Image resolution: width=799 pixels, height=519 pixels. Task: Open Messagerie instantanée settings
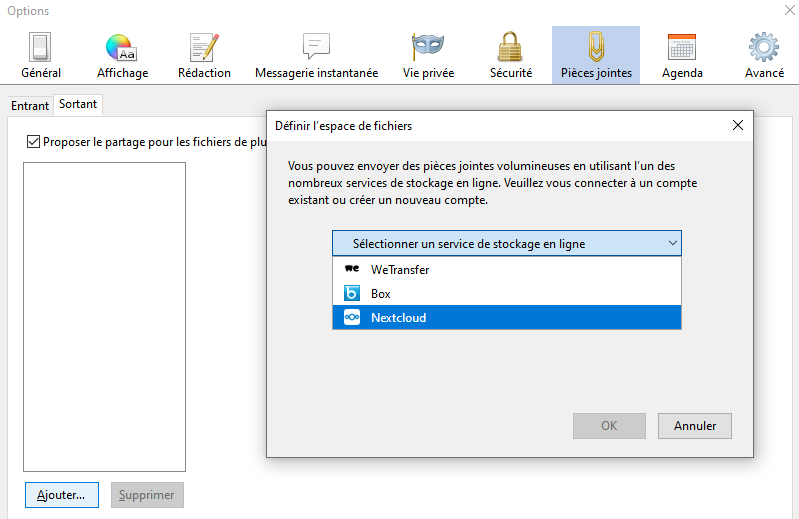pyautogui.click(x=316, y=55)
